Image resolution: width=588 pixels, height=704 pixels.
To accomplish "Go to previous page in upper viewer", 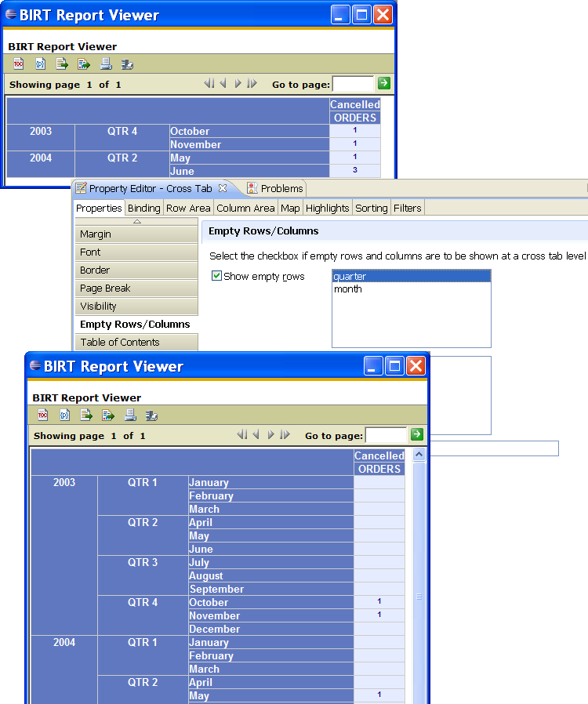I will (x=223, y=84).
